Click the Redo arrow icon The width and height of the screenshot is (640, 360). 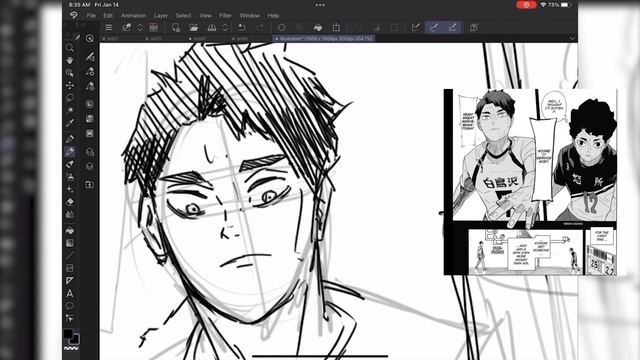[x=260, y=27]
